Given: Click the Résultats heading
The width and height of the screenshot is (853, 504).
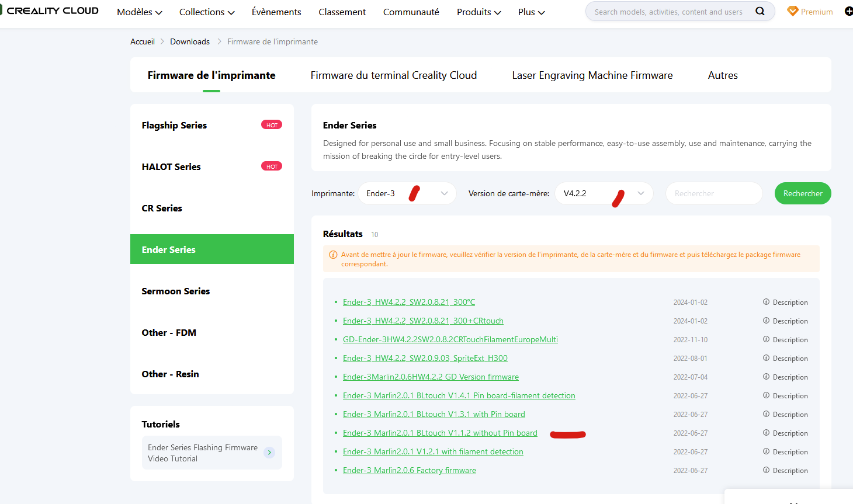Looking at the screenshot, I should point(343,234).
